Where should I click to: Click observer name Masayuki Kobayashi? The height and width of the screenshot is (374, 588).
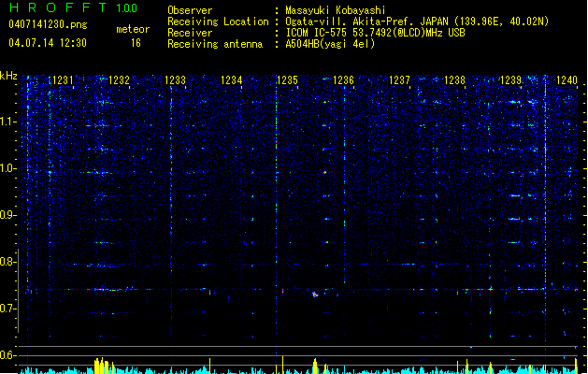point(336,10)
